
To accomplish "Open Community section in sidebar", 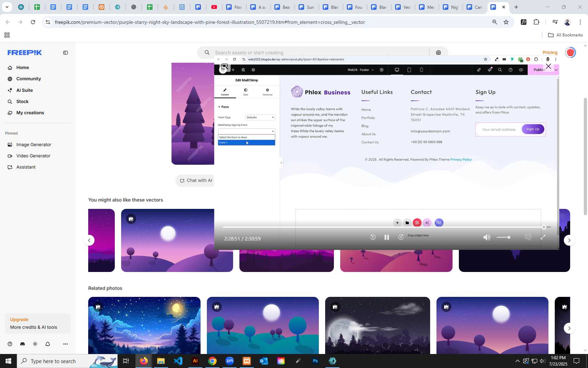I will (28, 79).
